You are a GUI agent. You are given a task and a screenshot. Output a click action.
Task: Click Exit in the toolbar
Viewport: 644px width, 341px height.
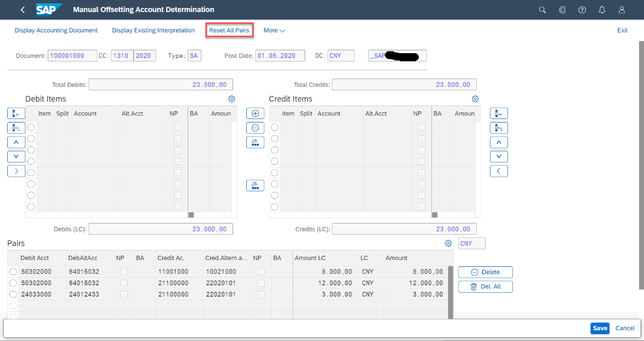623,30
